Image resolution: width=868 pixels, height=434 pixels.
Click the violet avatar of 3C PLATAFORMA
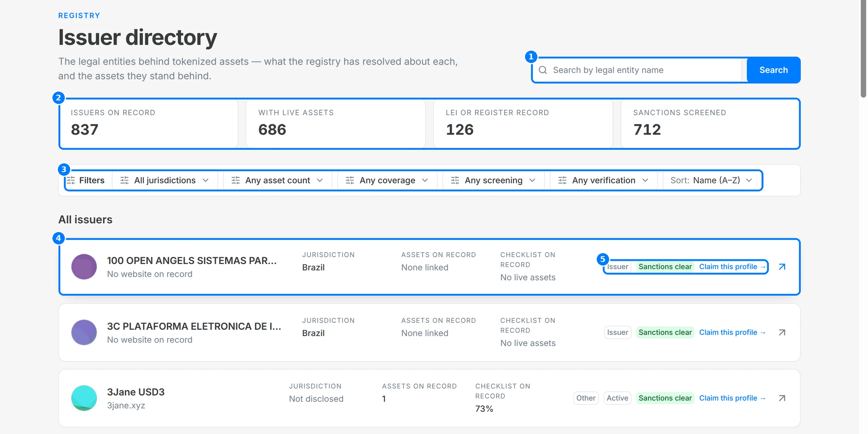[x=84, y=332]
